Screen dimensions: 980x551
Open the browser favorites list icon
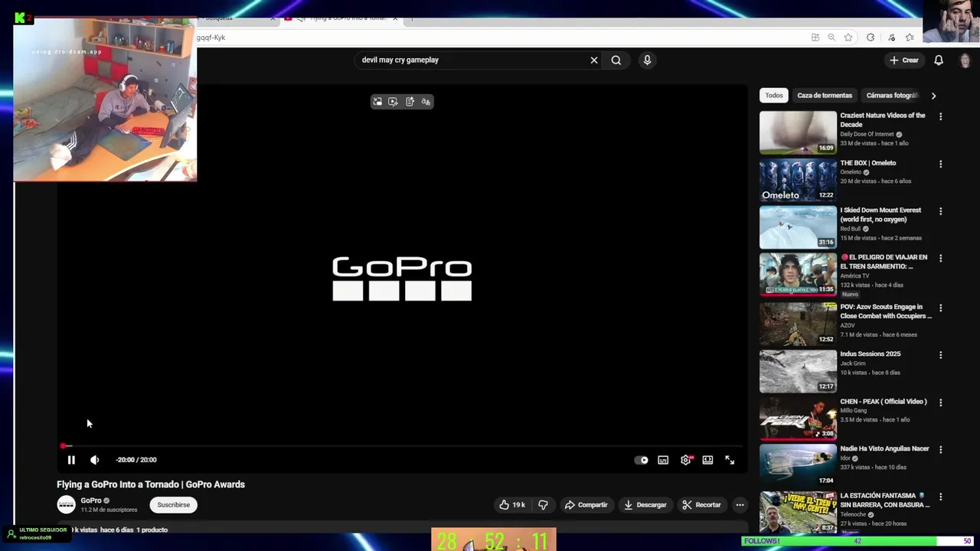(x=910, y=37)
